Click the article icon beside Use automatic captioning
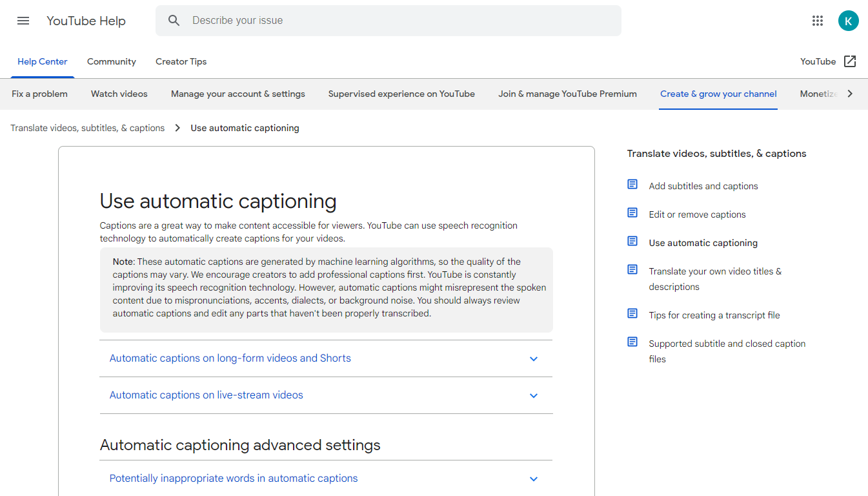Viewport: 868px width, 496px height. 632,242
